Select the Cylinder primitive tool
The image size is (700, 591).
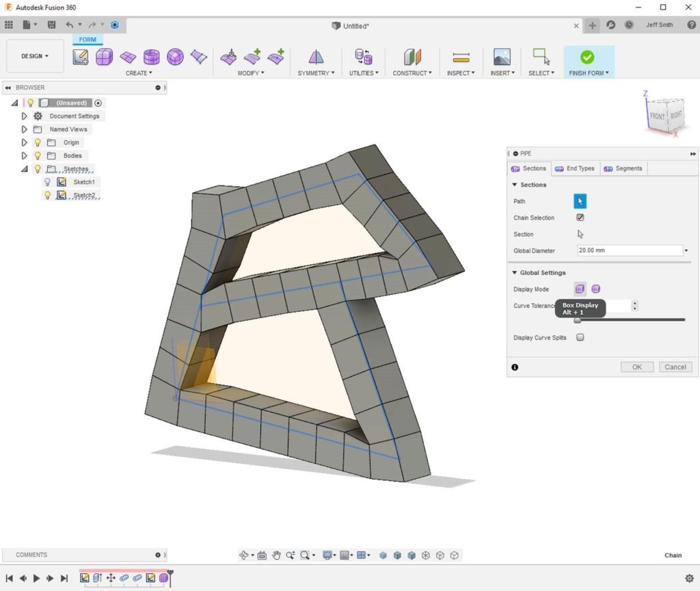[x=151, y=57]
